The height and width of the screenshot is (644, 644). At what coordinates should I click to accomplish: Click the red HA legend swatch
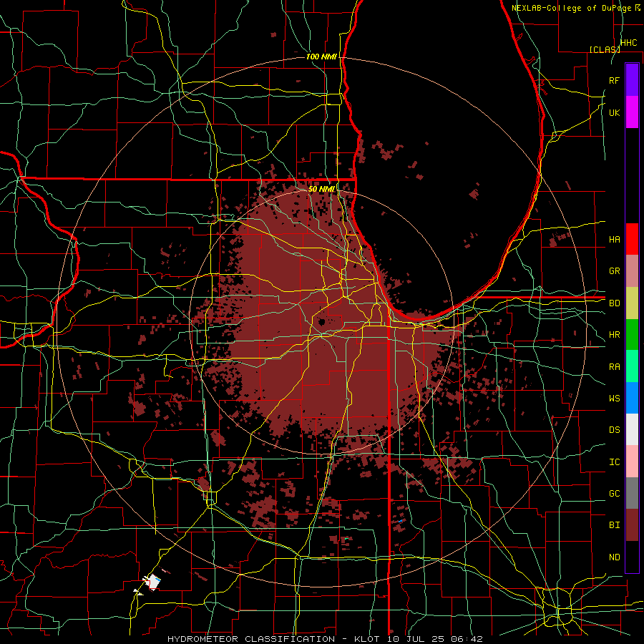click(x=632, y=239)
